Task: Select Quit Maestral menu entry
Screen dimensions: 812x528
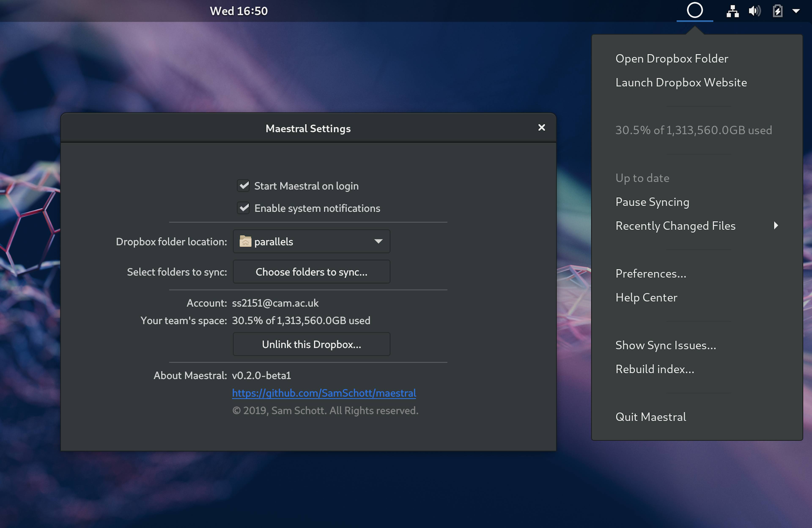Action: click(650, 417)
